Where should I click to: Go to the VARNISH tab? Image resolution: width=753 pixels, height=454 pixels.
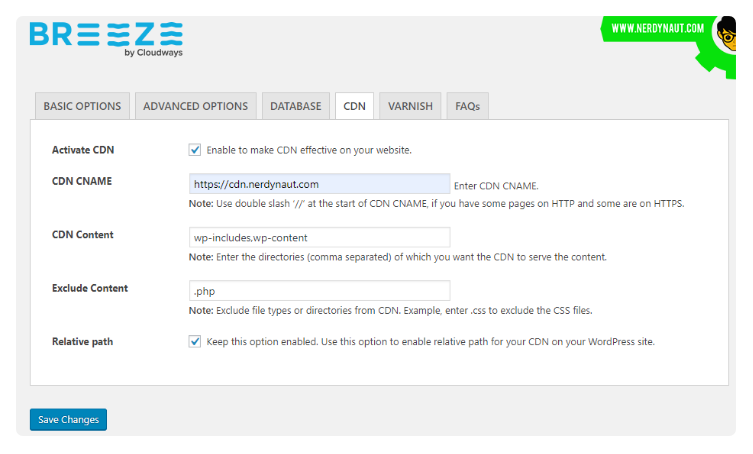[x=410, y=106]
